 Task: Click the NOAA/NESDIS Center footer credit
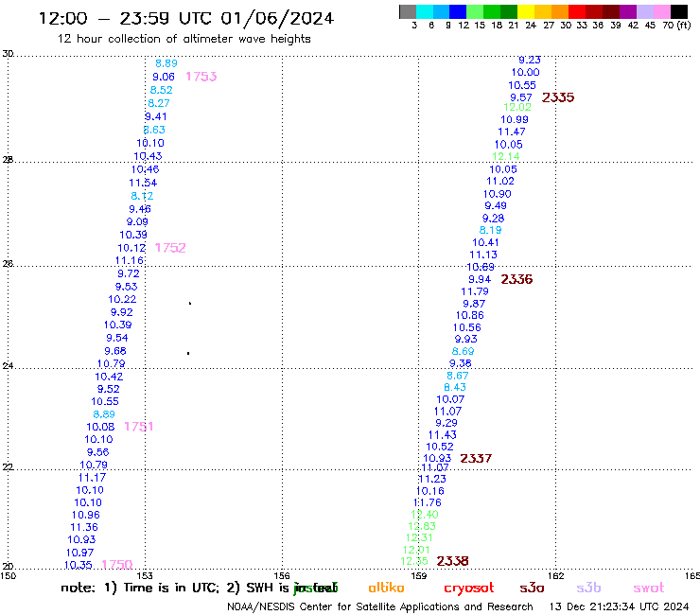[x=380, y=607]
